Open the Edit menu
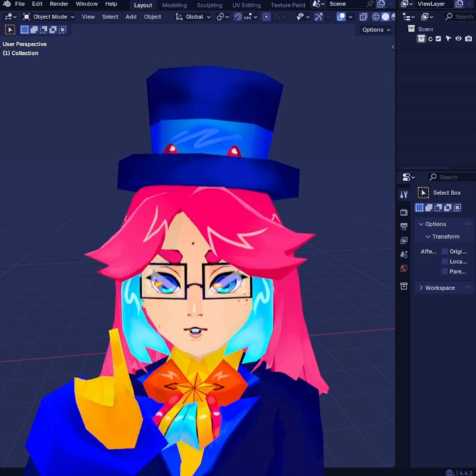This screenshot has height=476, width=476. click(37, 4)
